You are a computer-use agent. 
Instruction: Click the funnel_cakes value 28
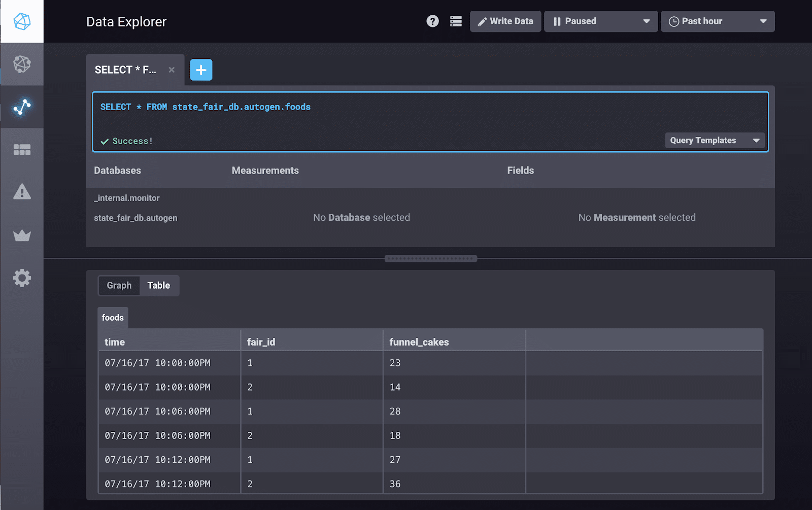tap(395, 412)
